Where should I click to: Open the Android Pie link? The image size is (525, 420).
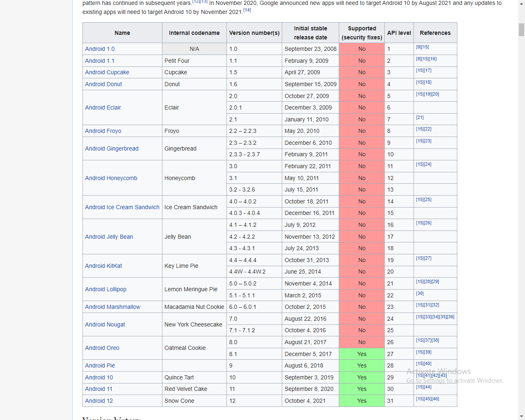coord(100,365)
